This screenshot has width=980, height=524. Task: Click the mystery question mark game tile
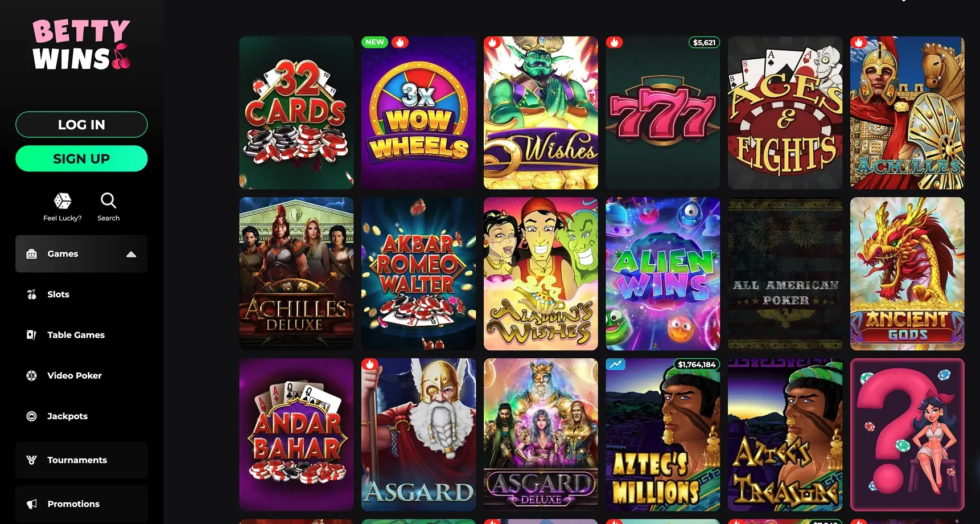tap(907, 435)
